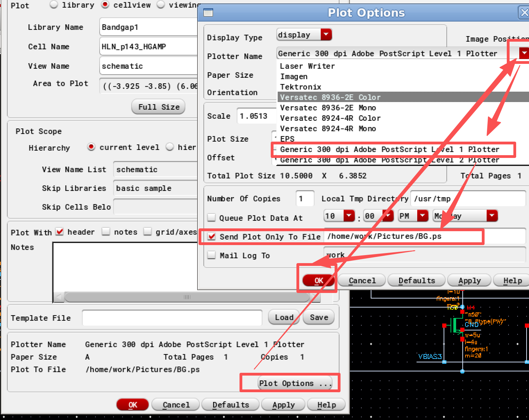Choose EPS plotter entry
The width and height of the screenshot is (529, 420).
pos(403,139)
